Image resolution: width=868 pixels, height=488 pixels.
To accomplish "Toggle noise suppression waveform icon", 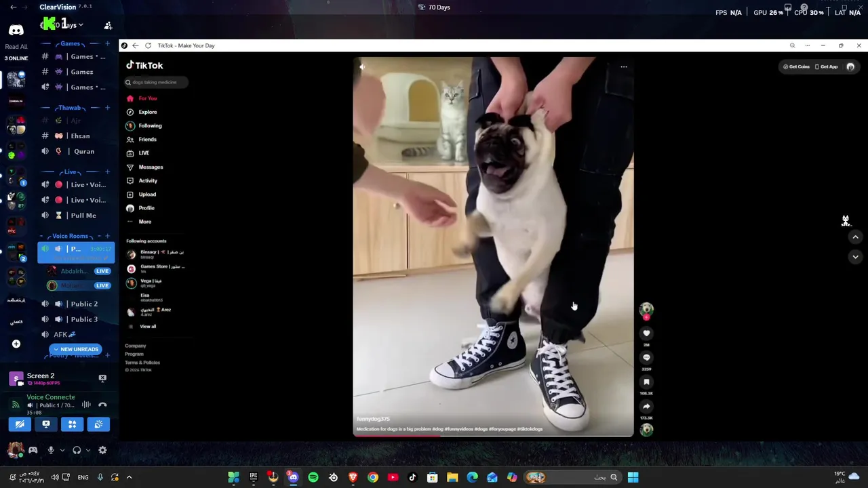I will (86, 405).
